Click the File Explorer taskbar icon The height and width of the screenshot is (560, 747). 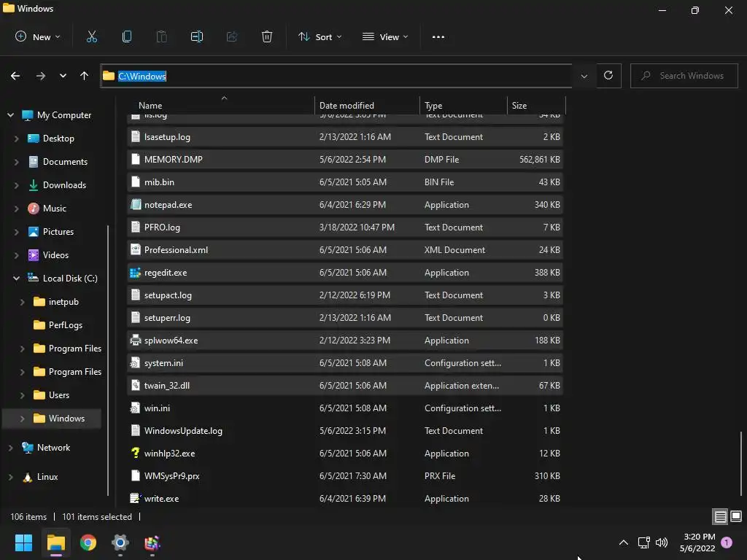(55, 542)
